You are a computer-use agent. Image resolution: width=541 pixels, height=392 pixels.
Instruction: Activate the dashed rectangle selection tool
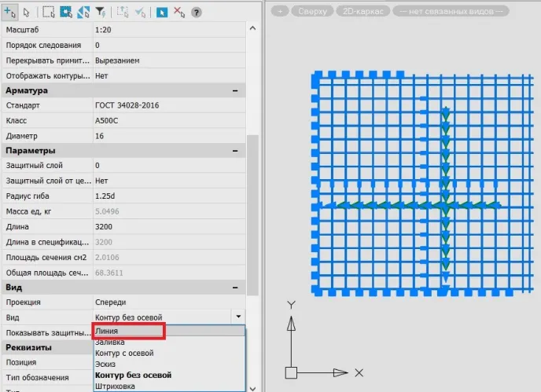point(48,12)
